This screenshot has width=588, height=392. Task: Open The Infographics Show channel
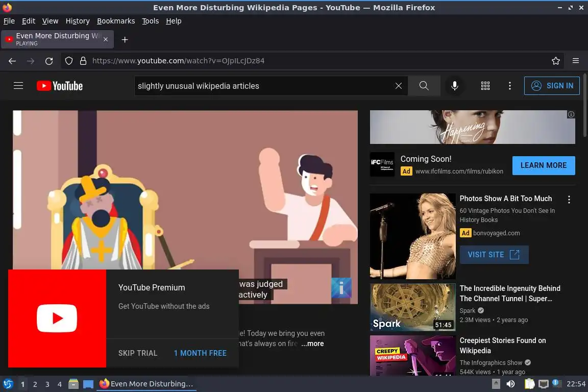(x=491, y=363)
